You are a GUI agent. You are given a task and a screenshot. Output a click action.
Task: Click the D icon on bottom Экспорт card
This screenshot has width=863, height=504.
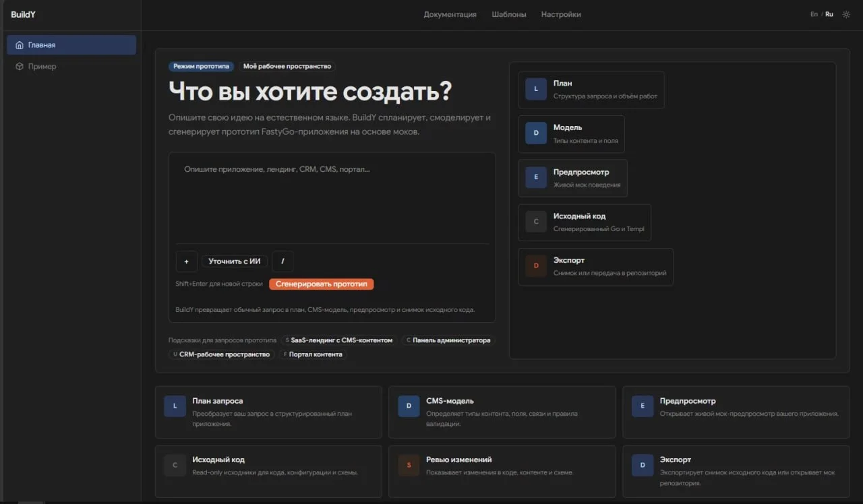(643, 466)
